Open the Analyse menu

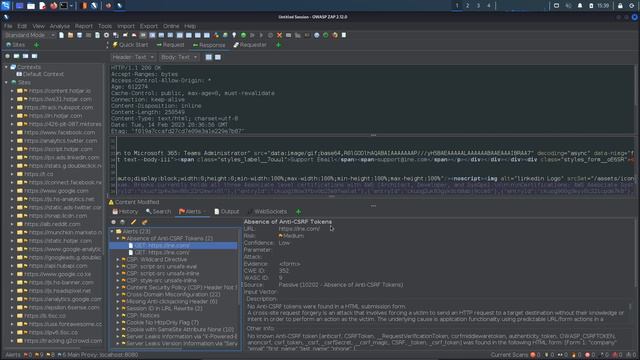tap(60, 26)
